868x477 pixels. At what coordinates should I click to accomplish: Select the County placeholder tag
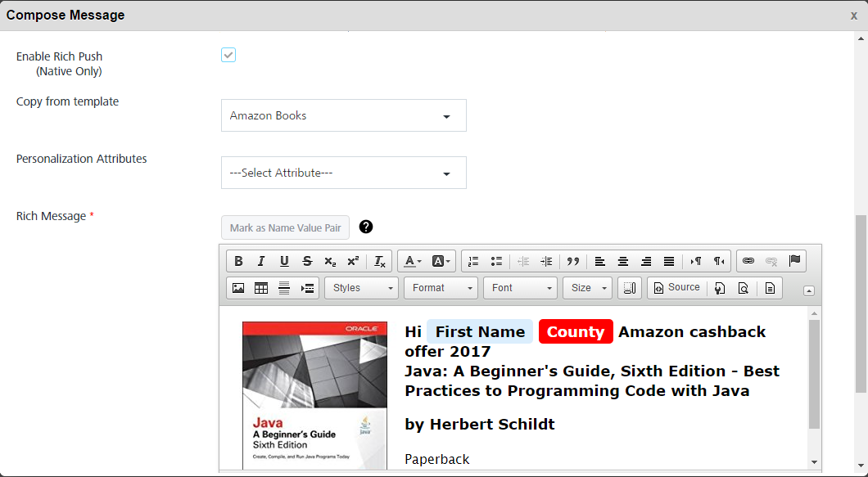click(576, 331)
